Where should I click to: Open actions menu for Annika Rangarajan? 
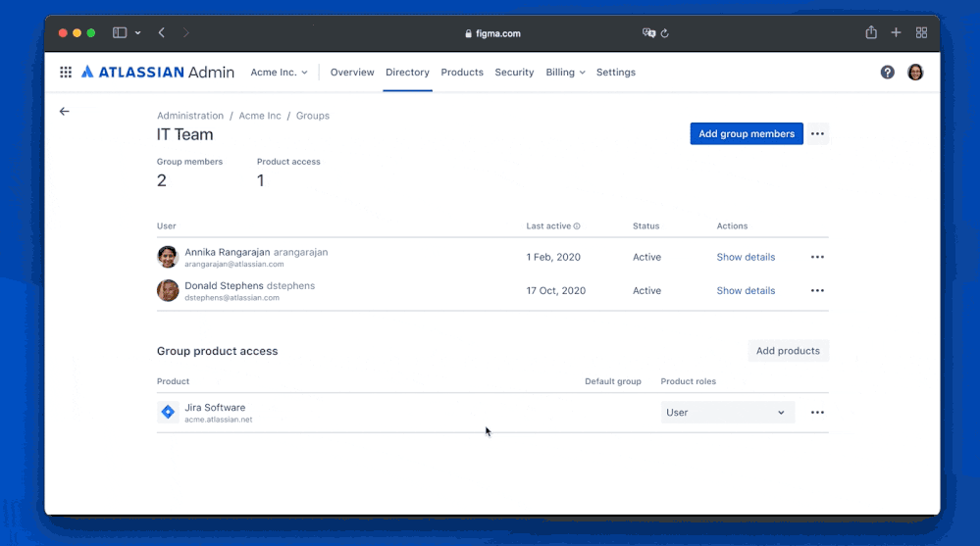(x=817, y=257)
